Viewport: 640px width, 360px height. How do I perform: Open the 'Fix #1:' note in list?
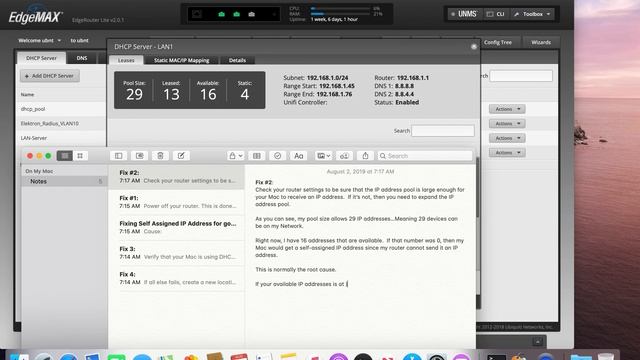(177, 202)
